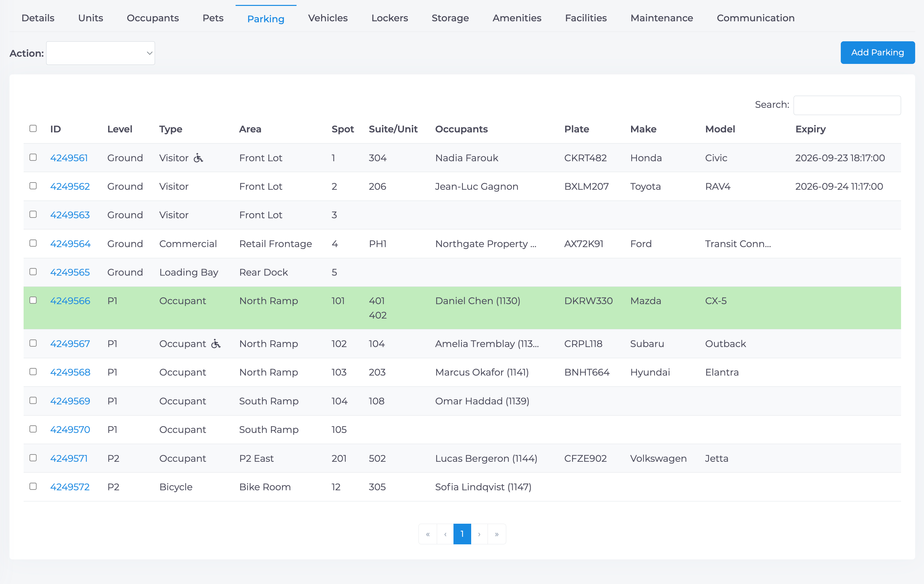Sort by the Level column header
Viewport: 924px width, 584px height.
tap(120, 129)
